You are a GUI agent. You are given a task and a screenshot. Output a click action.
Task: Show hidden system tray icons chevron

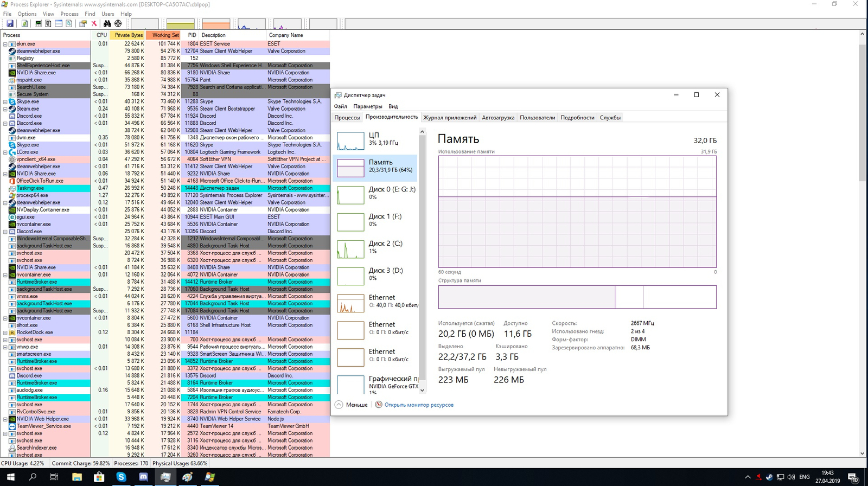coord(748,477)
